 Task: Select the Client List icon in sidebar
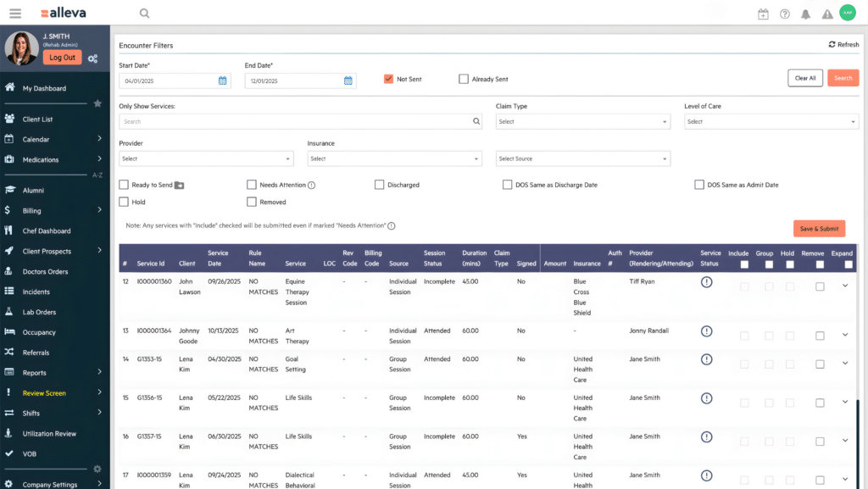click(10, 118)
